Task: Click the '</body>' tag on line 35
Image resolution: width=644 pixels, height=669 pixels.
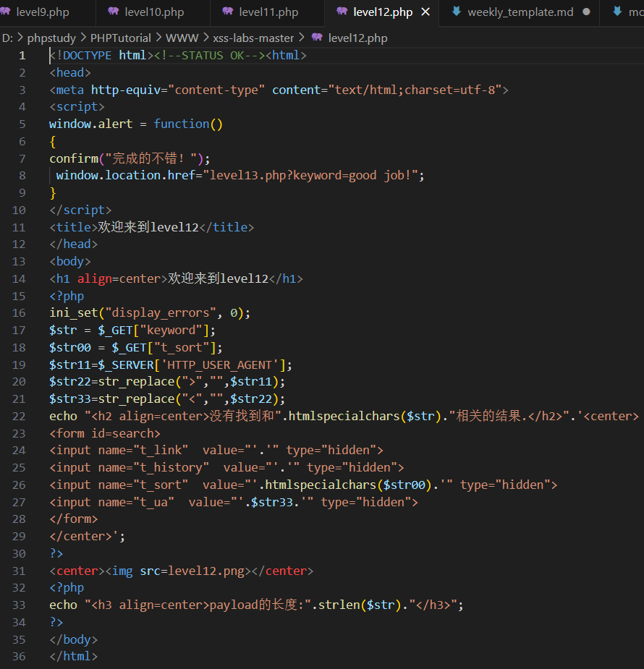Action: (73, 639)
